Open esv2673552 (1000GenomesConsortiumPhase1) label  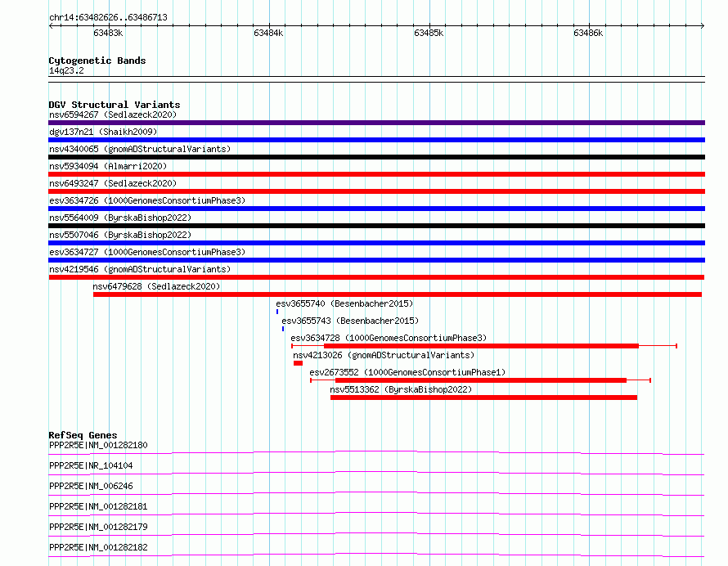[x=407, y=372]
